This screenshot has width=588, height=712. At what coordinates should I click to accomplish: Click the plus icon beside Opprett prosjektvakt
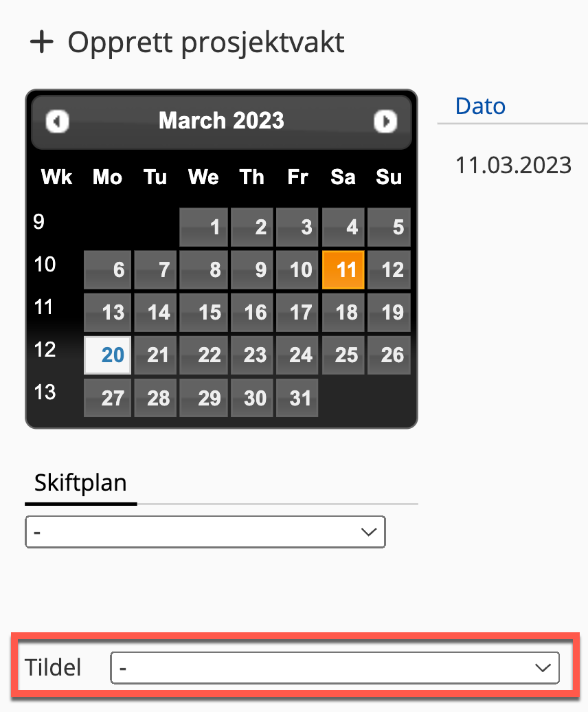42,43
